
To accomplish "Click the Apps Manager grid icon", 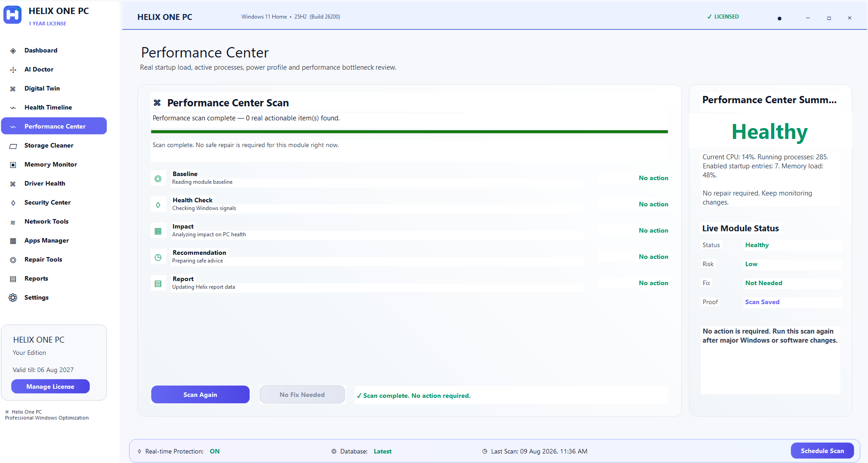I will (x=13, y=241).
